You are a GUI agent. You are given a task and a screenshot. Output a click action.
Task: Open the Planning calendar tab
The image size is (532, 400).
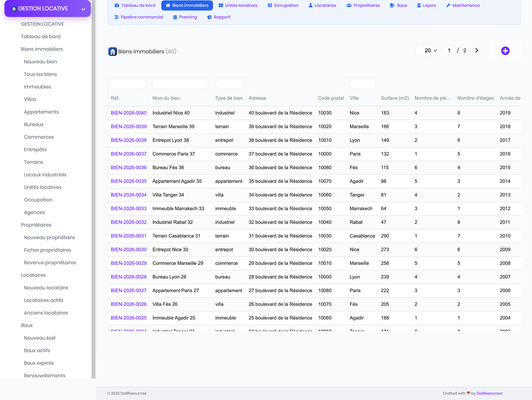click(185, 17)
